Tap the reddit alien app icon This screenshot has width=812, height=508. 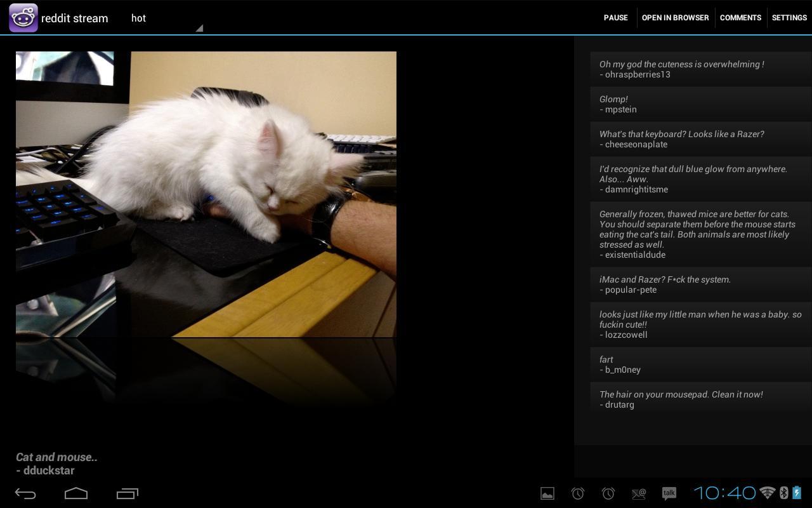click(23, 17)
